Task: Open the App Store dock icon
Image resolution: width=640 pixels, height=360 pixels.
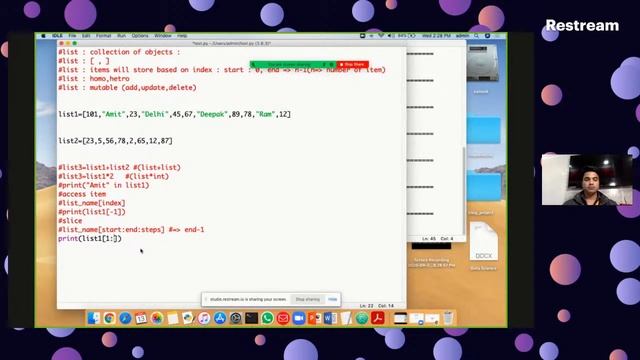Action: (x=220, y=318)
